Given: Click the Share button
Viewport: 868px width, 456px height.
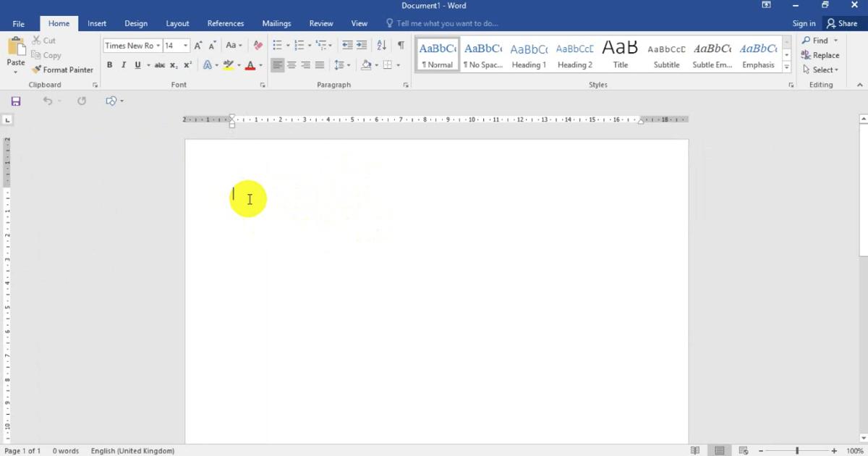Looking at the screenshot, I should pyautogui.click(x=842, y=24).
